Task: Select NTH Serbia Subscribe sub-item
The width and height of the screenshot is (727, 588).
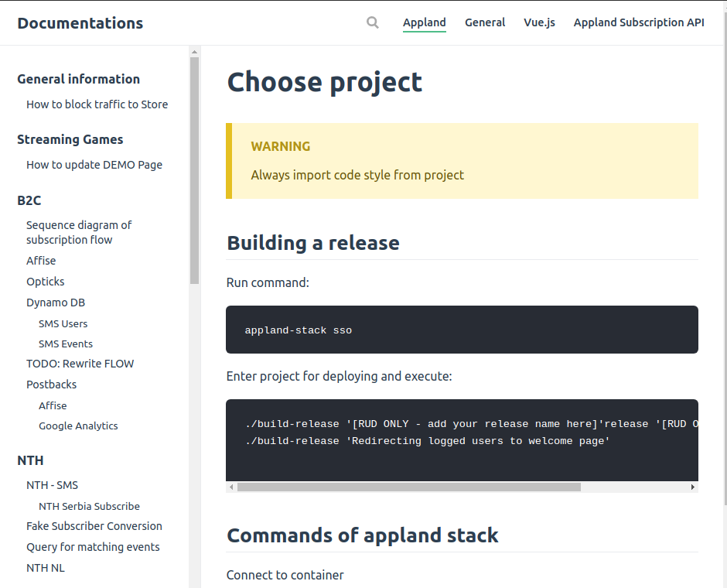Action: (x=89, y=507)
